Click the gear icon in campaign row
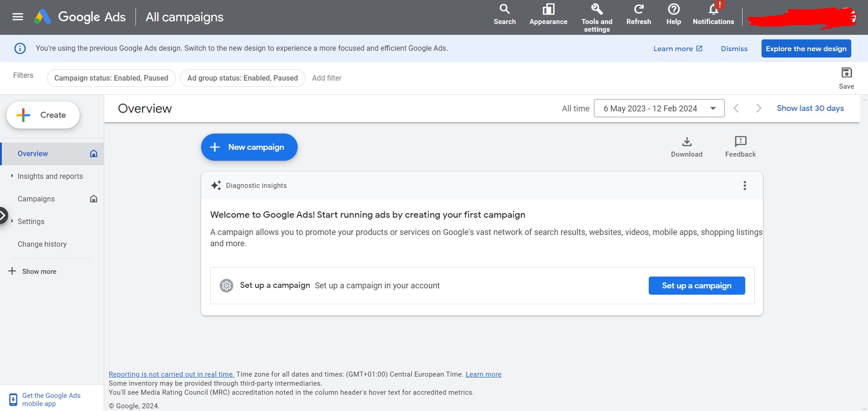Image resolution: width=868 pixels, height=411 pixels. (227, 286)
